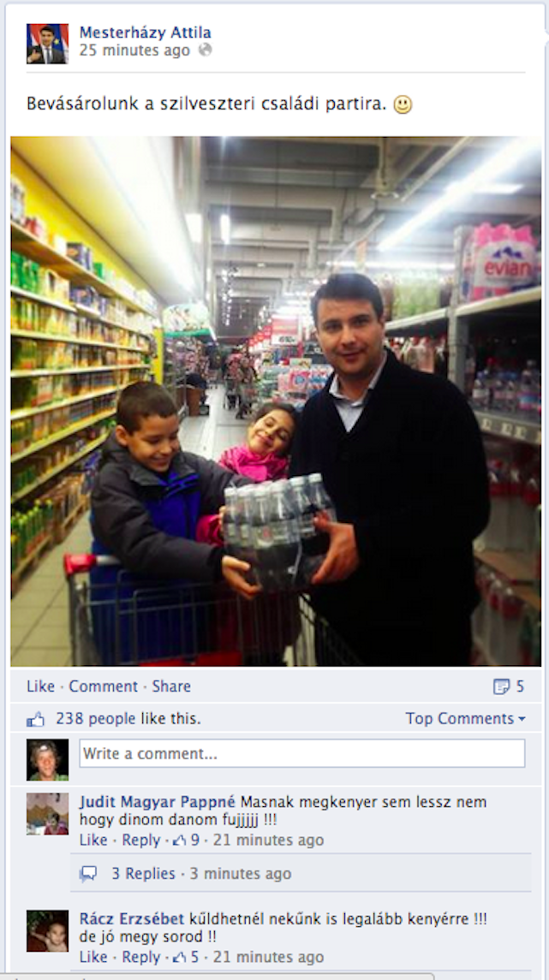Open Rácz Erzsébet's avatar
This screenshot has height=980, width=549.
(47, 930)
